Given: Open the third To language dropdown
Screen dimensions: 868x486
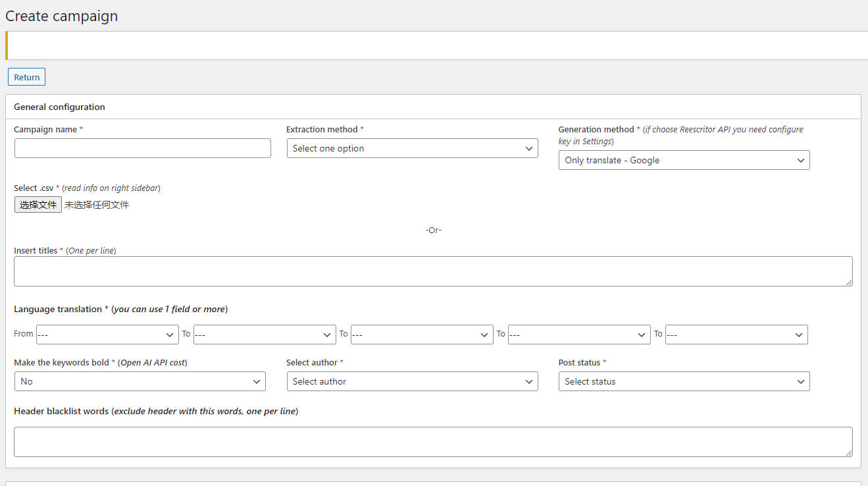Looking at the screenshot, I should (579, 335).
